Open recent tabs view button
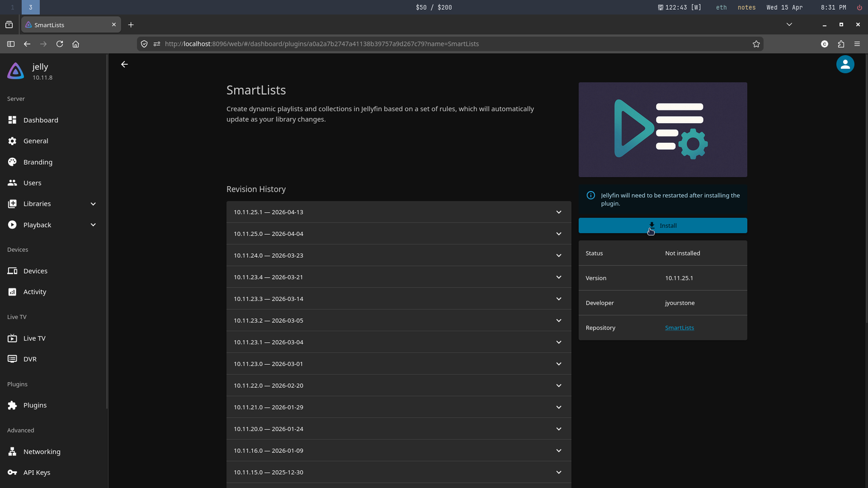This screenshot has width=868, height=488. (9, 25)
